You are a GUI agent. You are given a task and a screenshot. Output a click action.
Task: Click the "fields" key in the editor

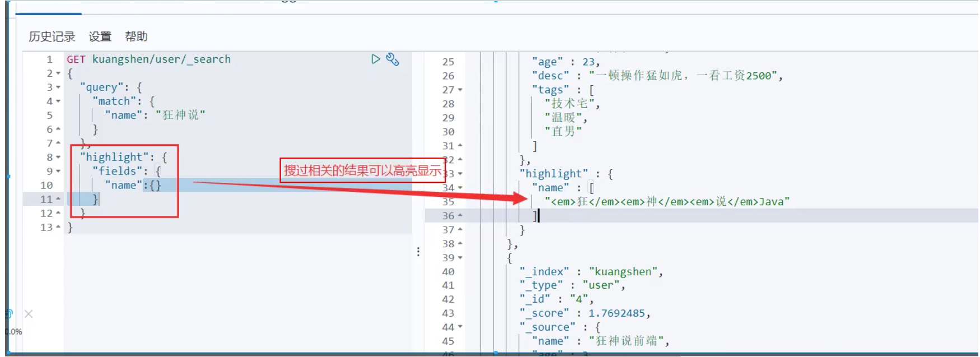tap(120, 171)
